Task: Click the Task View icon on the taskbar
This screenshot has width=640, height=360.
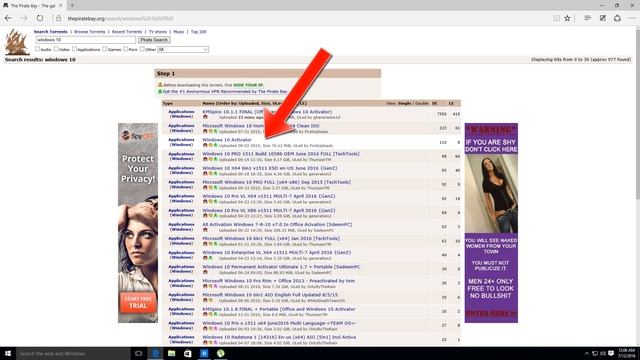Action: pos(138,353)
